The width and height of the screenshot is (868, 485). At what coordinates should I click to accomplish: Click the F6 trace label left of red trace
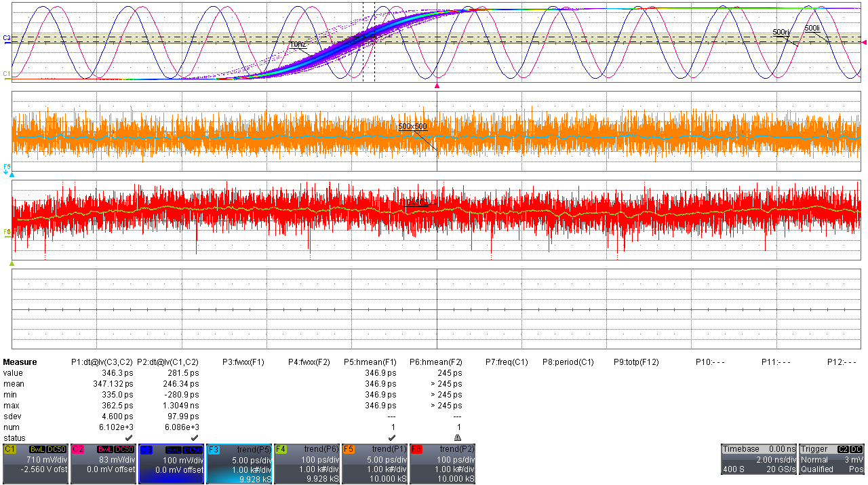coord(7,232)
